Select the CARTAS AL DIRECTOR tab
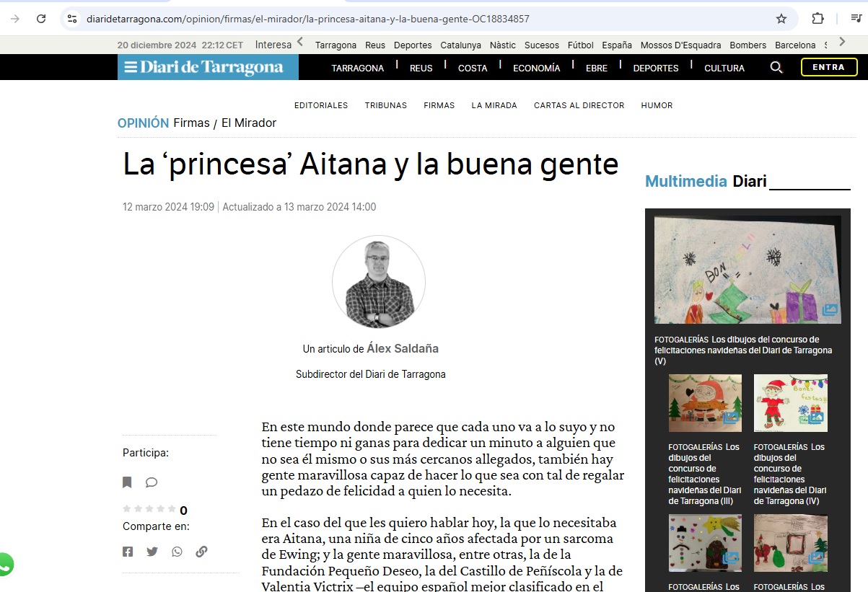Screen dimensions: 868x592 tap(579, 105)
